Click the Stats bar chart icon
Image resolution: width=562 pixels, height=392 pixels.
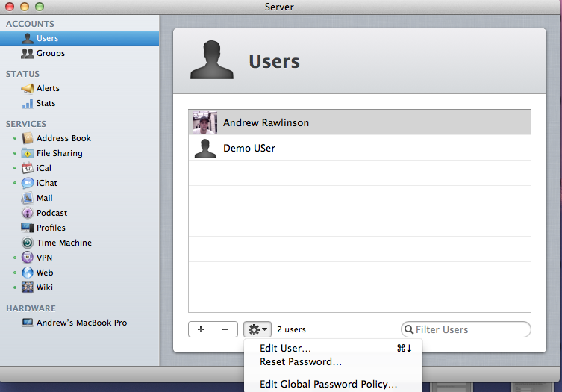point(27,104)
